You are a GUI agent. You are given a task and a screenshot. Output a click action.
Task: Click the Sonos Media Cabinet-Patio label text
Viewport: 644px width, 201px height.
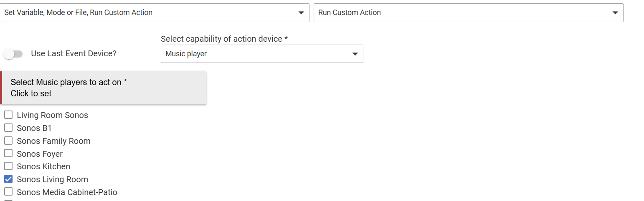[67, 192]
